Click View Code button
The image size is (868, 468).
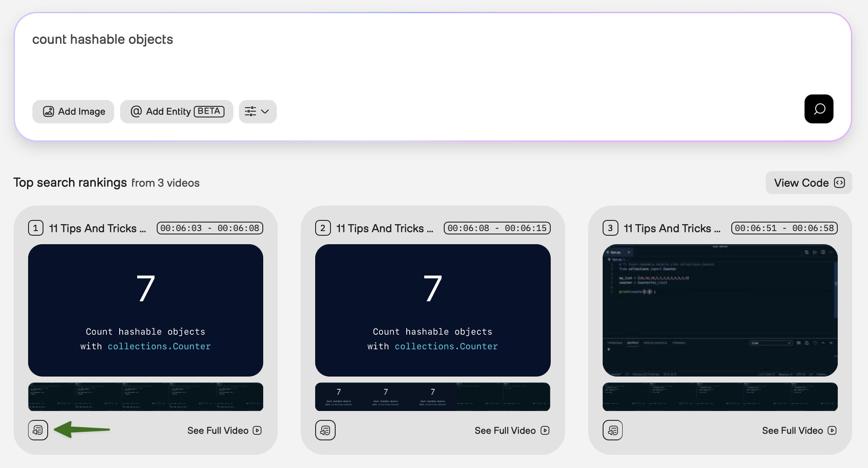tap(808, 183)
